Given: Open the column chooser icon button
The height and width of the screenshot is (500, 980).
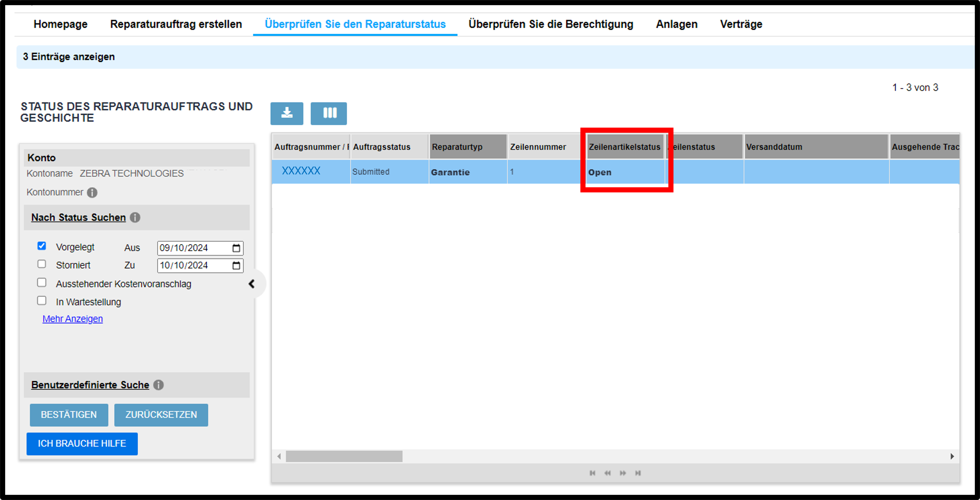Looking at the screenshot, I should pos(329,113).
